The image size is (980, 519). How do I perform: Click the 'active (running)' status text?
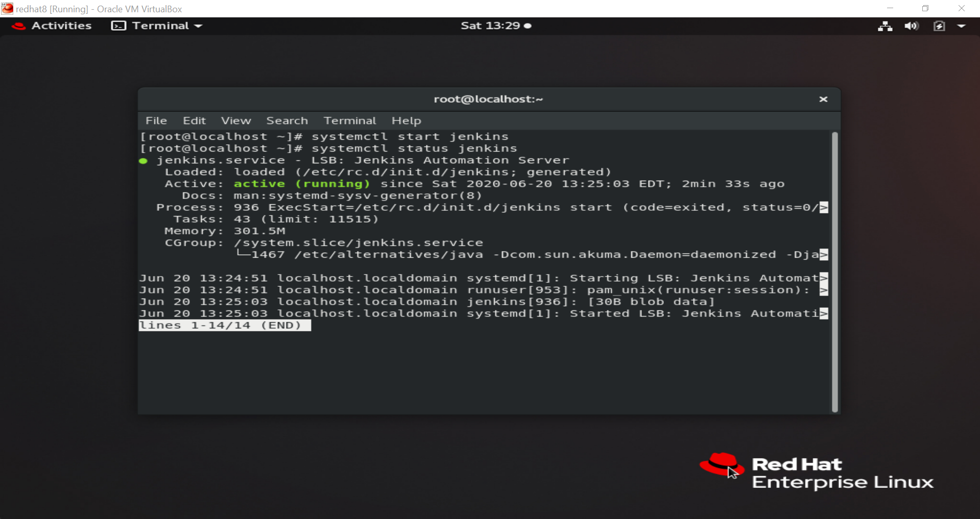(301, 184)
